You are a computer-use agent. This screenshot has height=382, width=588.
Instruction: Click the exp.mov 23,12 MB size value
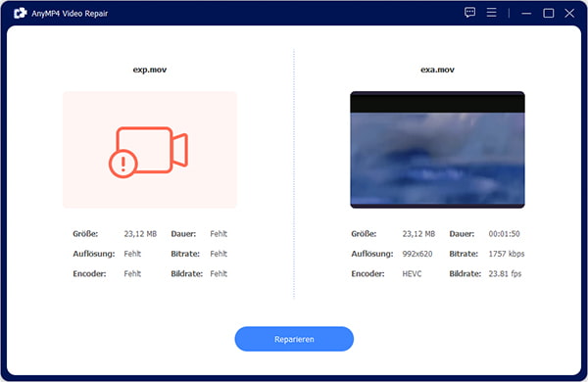[x=140, y=234]
